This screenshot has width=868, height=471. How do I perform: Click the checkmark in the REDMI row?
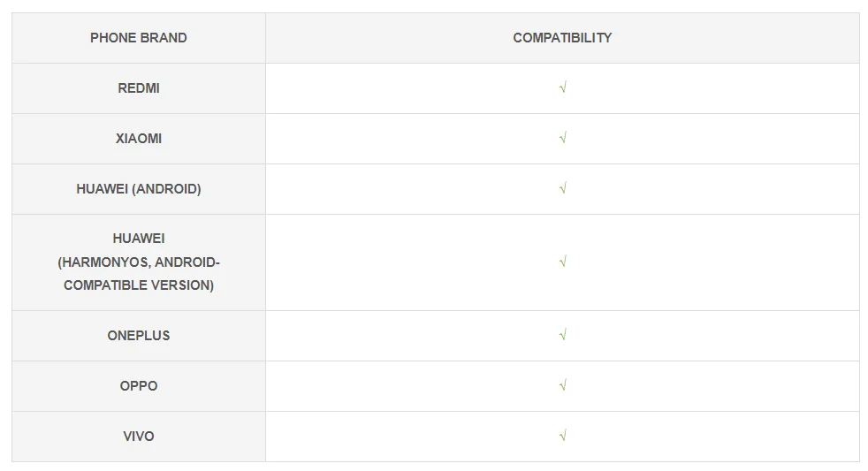(562, 88)
